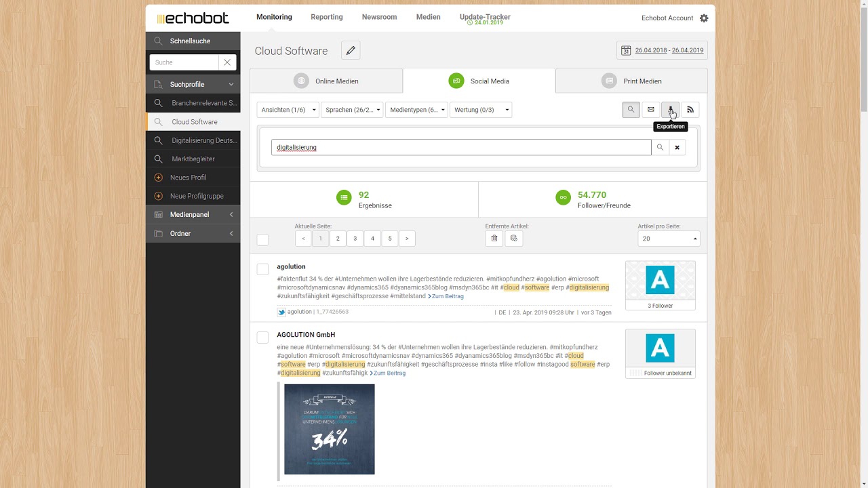The width and height of the screenshot is (868, 488).
Task: Select the Marktbegleiter search profile
Action: (193, 159)
